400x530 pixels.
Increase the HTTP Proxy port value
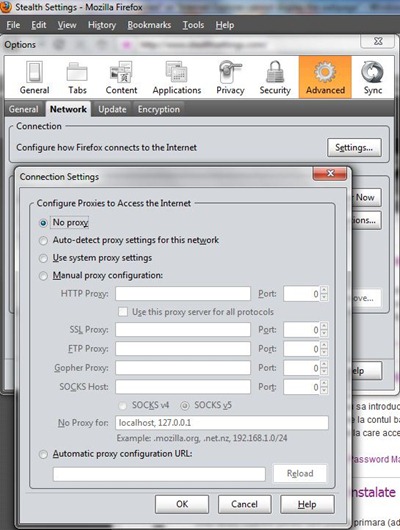324,290
